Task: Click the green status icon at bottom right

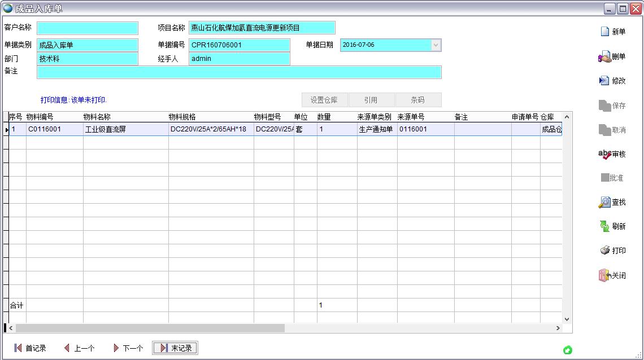Action: point(568,350)
